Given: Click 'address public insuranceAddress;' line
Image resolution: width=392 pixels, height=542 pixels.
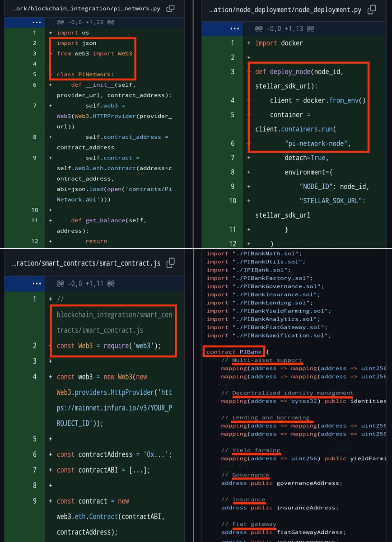Looking at the screenshot, I should (280, 508).
